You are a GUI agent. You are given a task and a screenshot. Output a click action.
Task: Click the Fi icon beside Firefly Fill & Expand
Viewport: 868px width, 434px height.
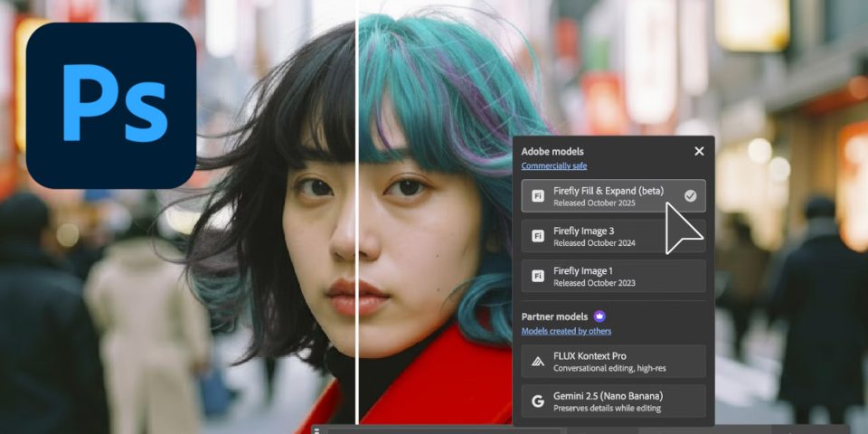coord(538,196)
